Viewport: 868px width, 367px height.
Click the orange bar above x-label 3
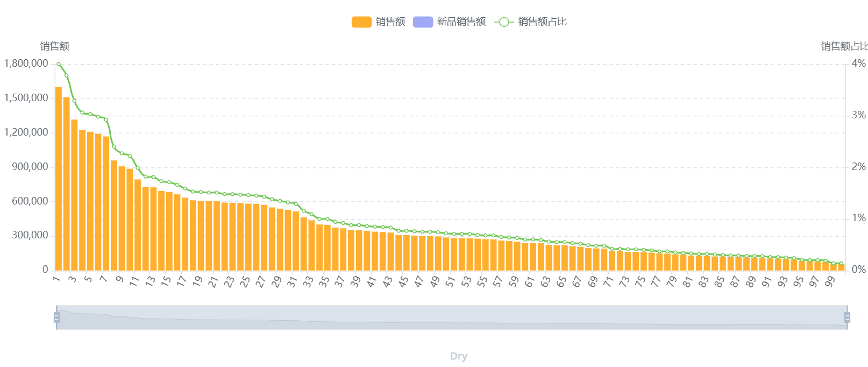74,194
